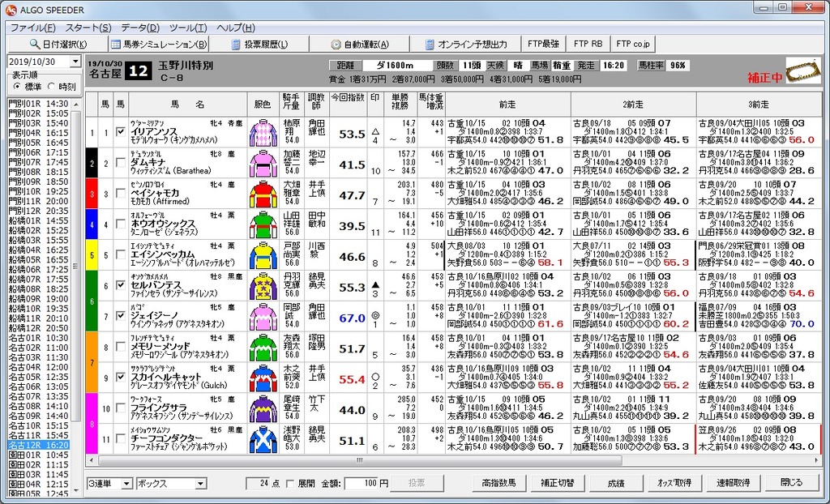Viewport: 830px width, 504px height.
Task: Uncheck the checkbox for horse 9 スカイヘルキャット
Action: point(121,378)
